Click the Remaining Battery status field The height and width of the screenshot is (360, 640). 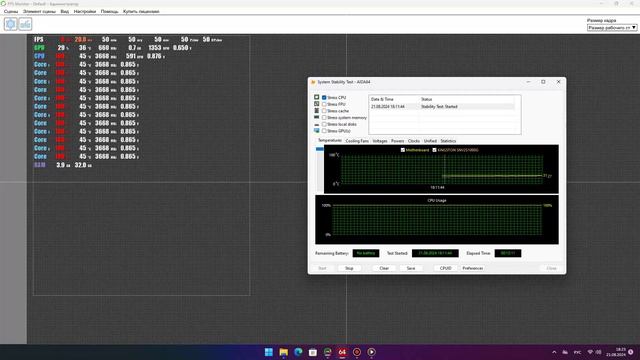tap(366, 253)
